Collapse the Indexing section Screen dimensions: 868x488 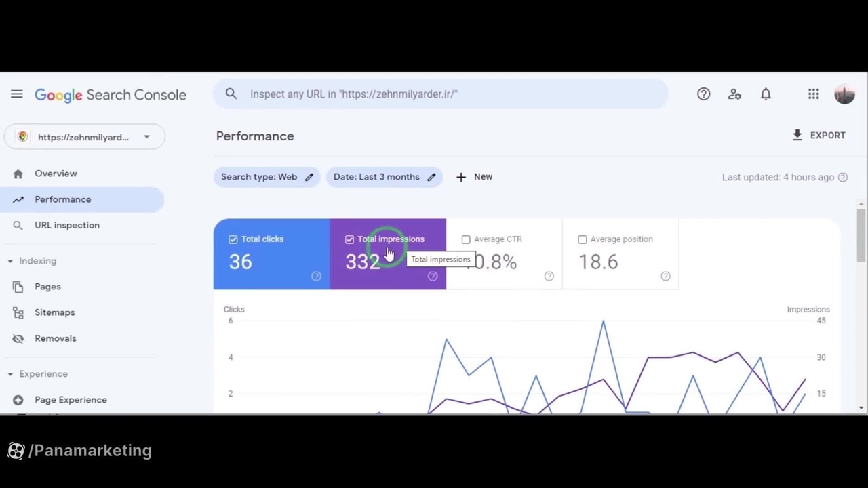click(10, 261)
